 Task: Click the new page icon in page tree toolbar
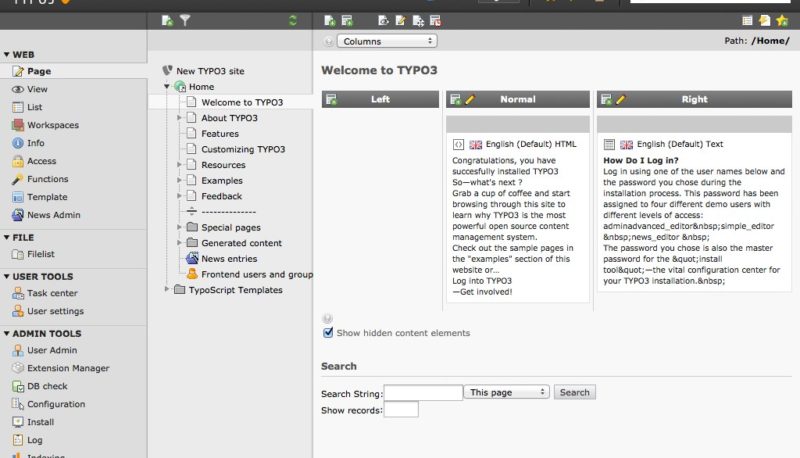167,20
